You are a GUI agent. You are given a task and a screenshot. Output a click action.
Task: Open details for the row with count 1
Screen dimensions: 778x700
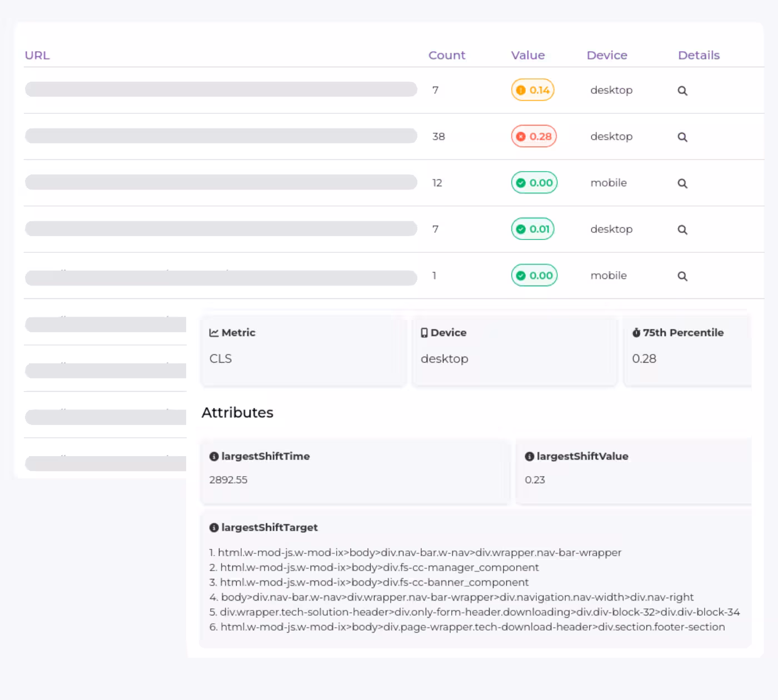click(682, 276)
